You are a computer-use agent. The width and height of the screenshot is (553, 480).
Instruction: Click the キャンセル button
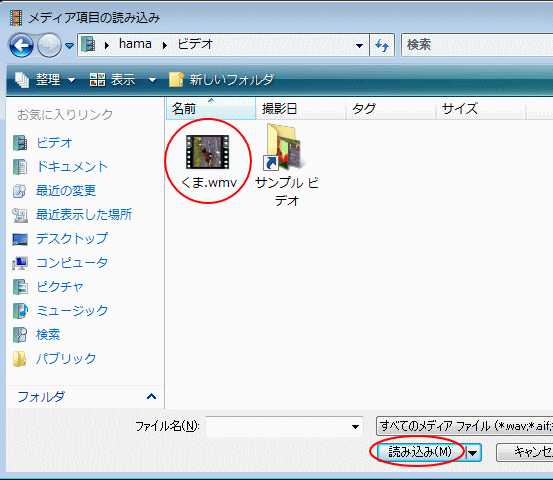coord(525,452)
